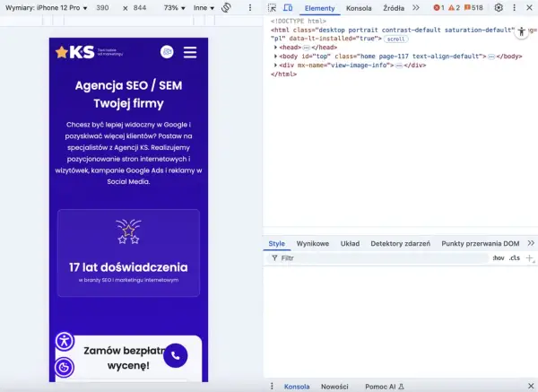Click the stars fireworks icon in card
538x392 pixels.
(128, 231)
